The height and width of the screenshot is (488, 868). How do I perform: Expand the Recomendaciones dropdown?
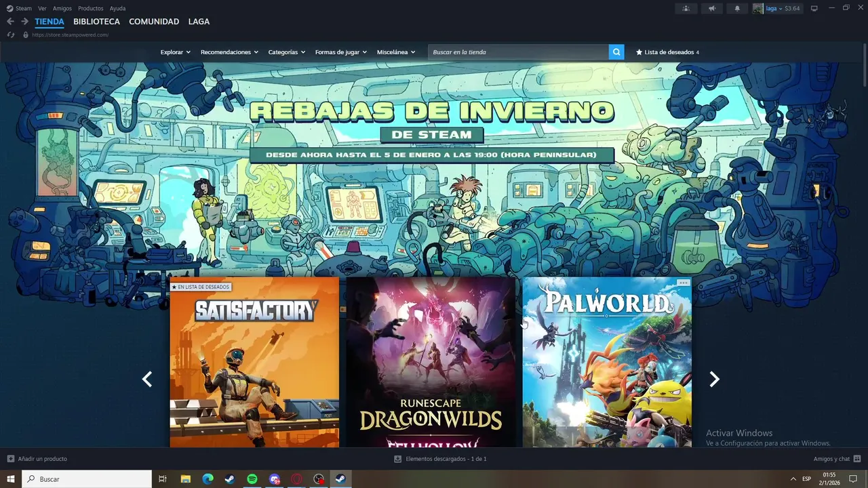point(229,52)
